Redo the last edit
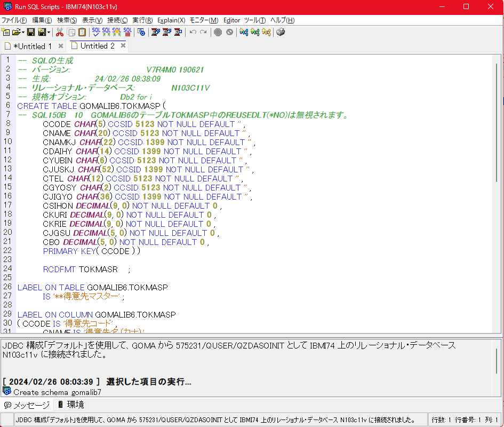The image size is (504, 427). pos(203,32)
